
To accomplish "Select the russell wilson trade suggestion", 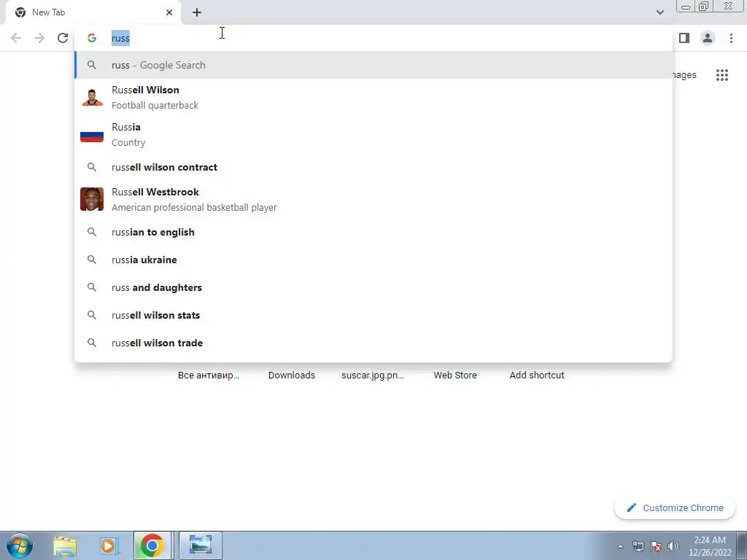I will [373, 343].
